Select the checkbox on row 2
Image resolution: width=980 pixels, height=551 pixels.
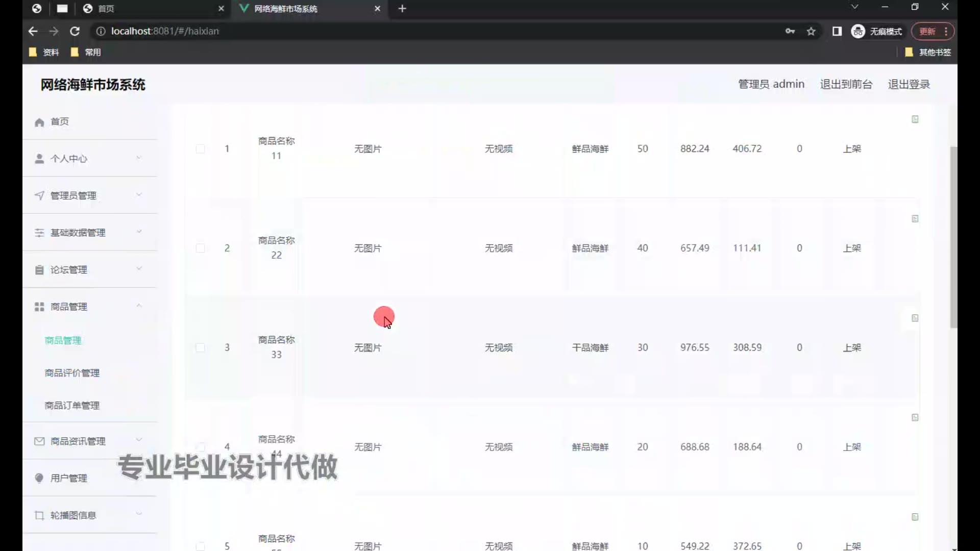pyautogui.click(x=201, y=248)
